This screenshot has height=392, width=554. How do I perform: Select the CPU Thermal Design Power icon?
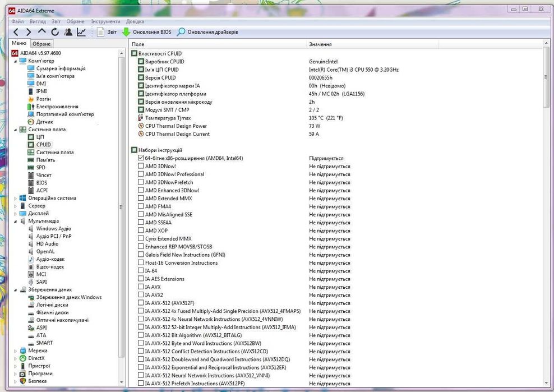click(141, 126)
